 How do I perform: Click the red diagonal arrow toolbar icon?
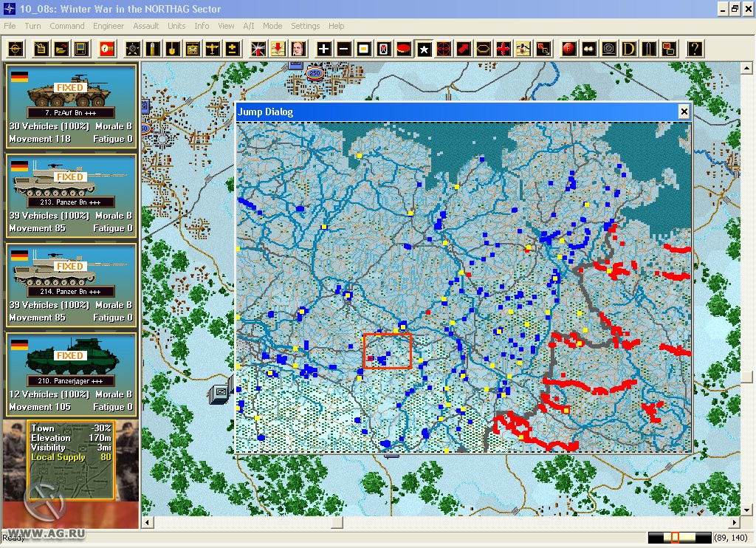(x=464, y=49)
